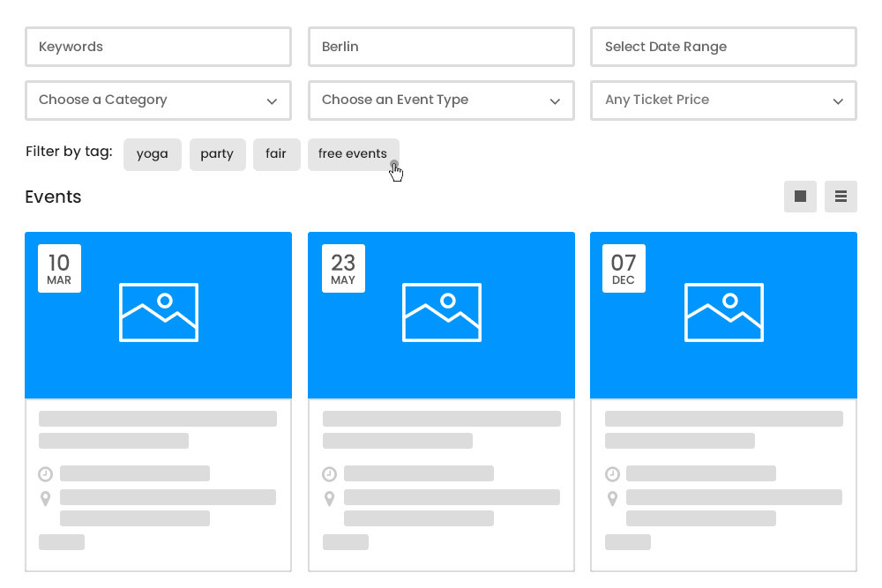The image size is (882, 588).
Task: Click the 23 MAY date badge
Action: point(343,268)
